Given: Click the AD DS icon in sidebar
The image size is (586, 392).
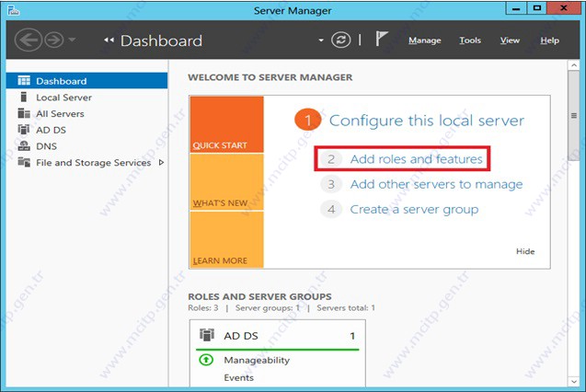Looking at the screenshot, I should click(24, 130).
